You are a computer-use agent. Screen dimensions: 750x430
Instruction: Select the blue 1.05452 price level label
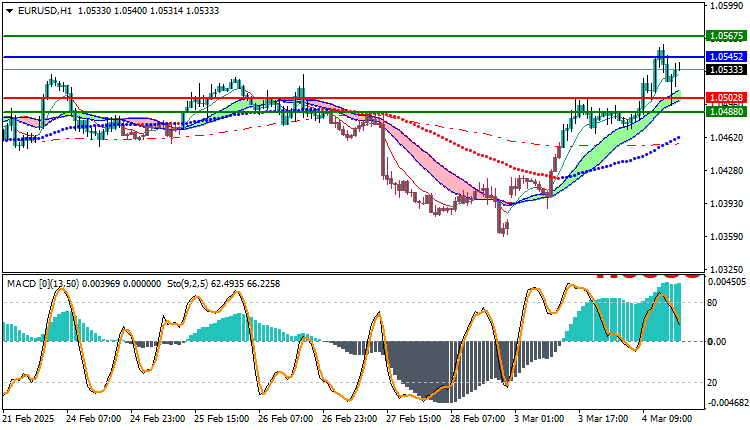coord(726,57)
